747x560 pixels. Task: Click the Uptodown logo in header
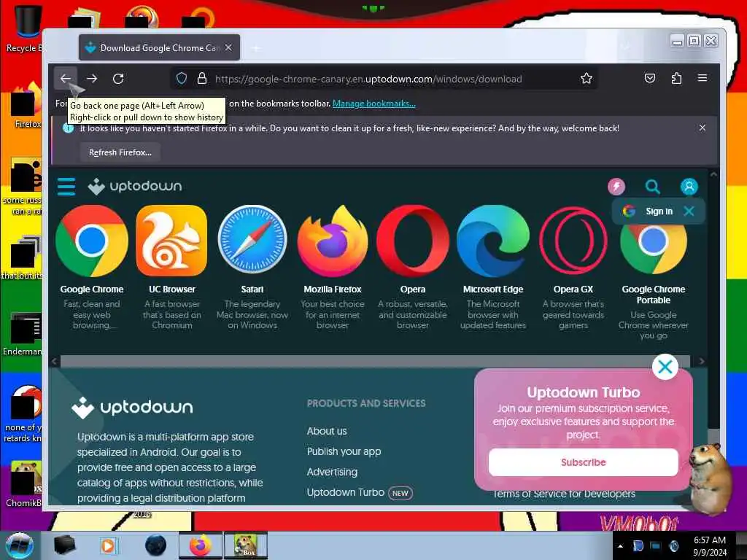pos(135,186)
